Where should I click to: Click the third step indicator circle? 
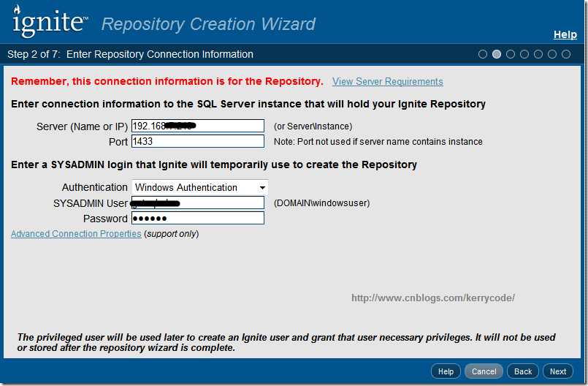[x=511, y=54]
